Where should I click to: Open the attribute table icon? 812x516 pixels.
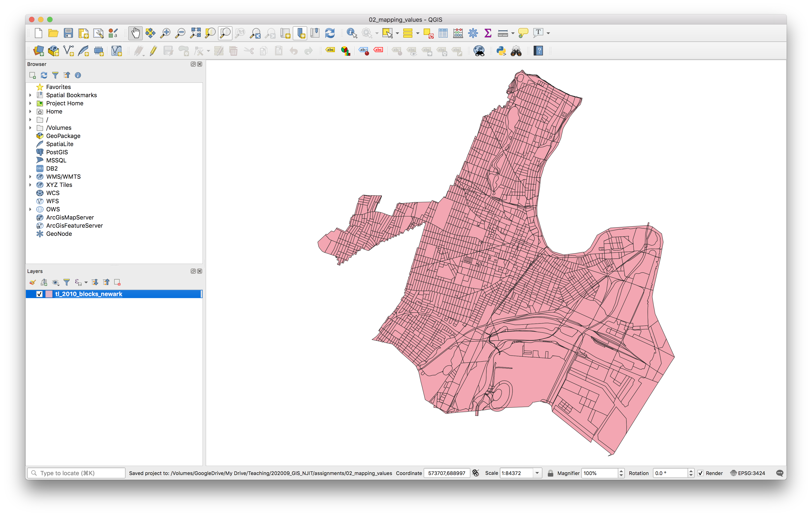(x=443, y=33)
